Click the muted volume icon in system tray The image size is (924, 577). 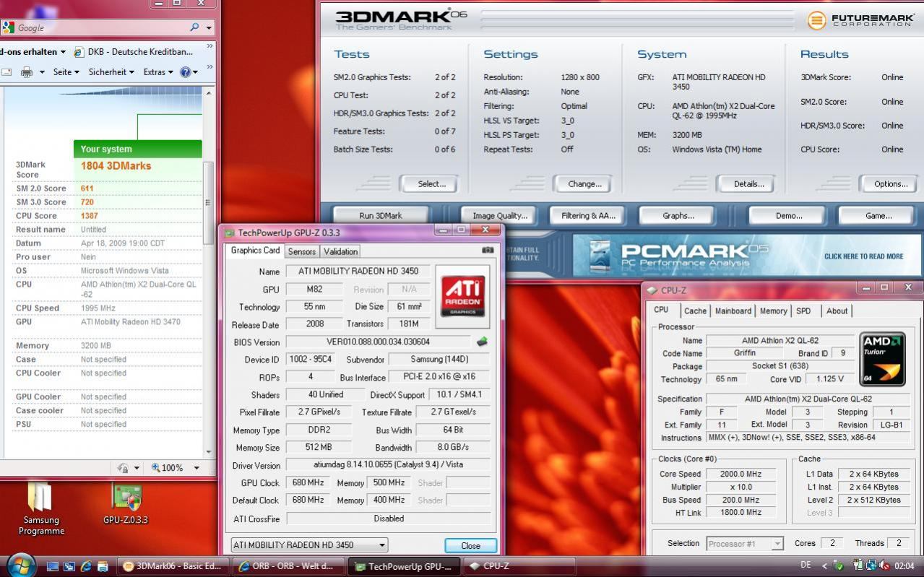pos(884,565)
